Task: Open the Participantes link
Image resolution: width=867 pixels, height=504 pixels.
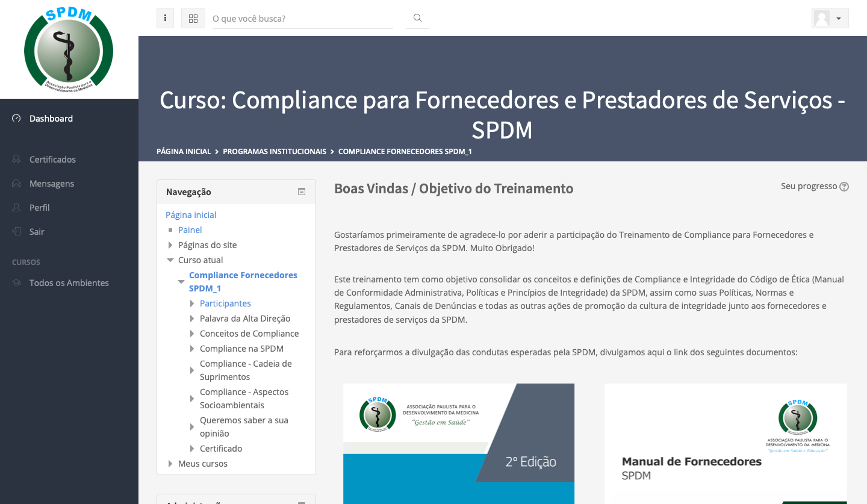Action: (225, 303)
